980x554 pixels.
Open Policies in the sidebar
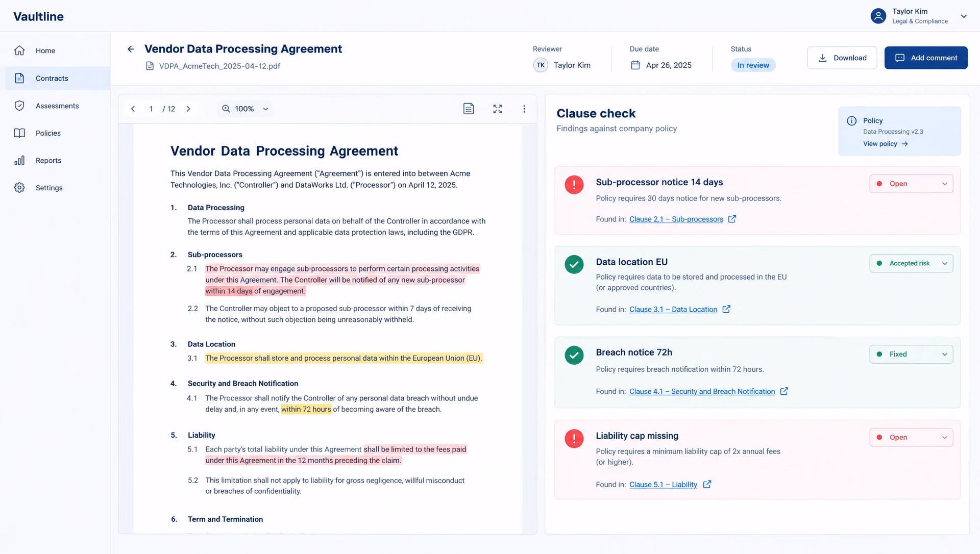tap(58, 133)
